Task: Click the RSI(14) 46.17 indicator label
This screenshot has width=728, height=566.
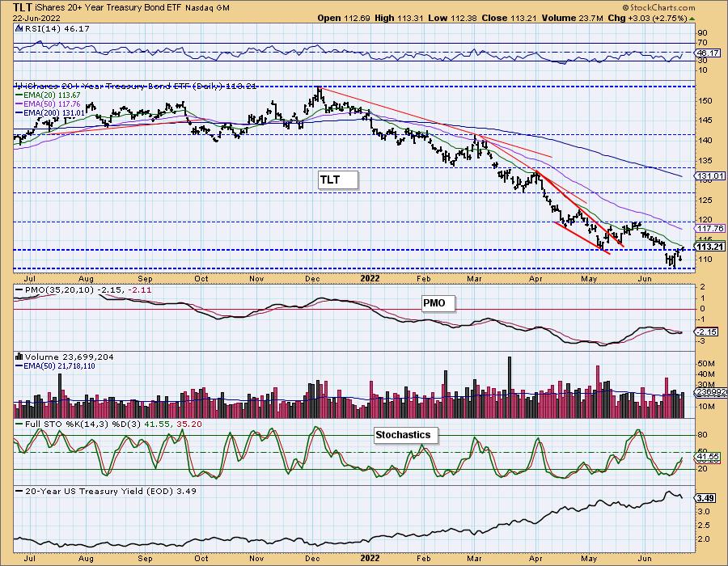Action: (x=57, y=29)
